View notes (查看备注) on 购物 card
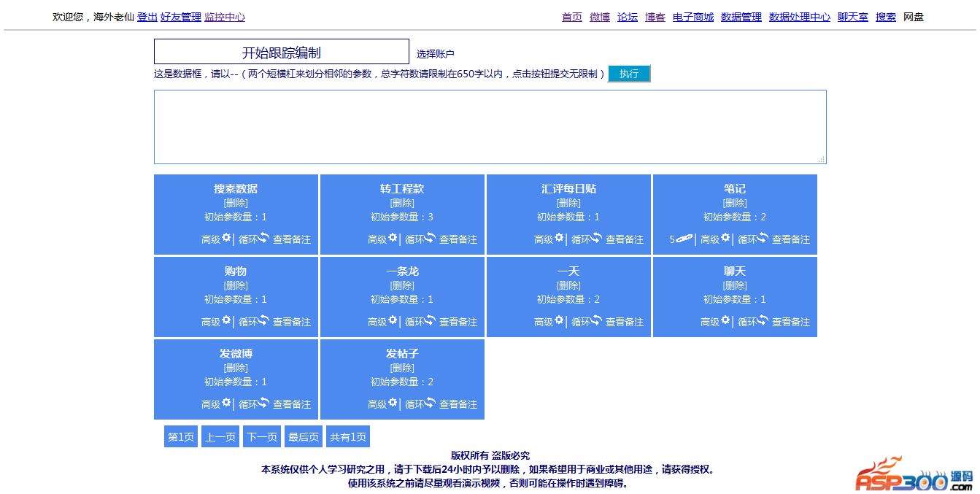The width and height of the screenshot is (980, 494). click(x=292, y=322)
